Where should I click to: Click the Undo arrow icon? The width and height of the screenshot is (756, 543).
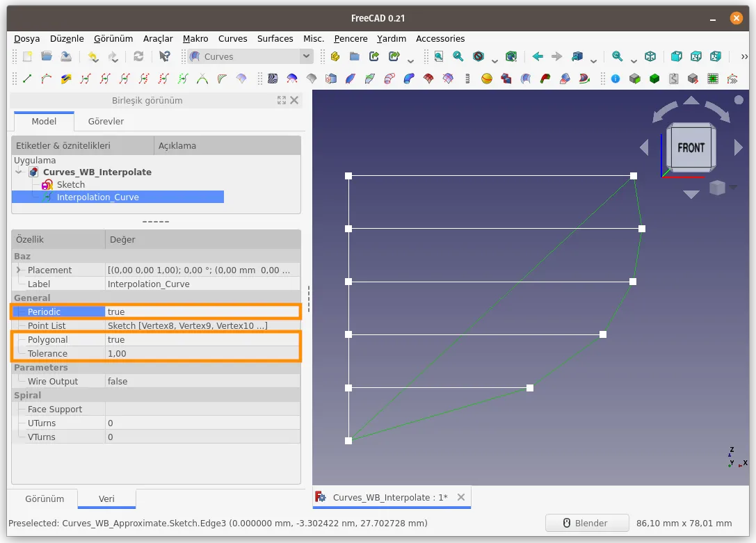(x=93, y=56)
